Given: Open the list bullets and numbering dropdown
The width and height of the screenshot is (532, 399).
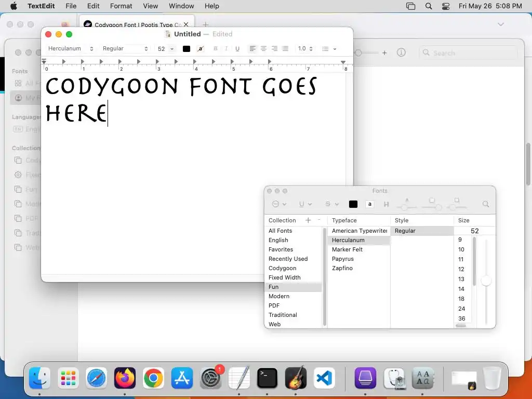Looking at the screenshot, I should [329, 48].
